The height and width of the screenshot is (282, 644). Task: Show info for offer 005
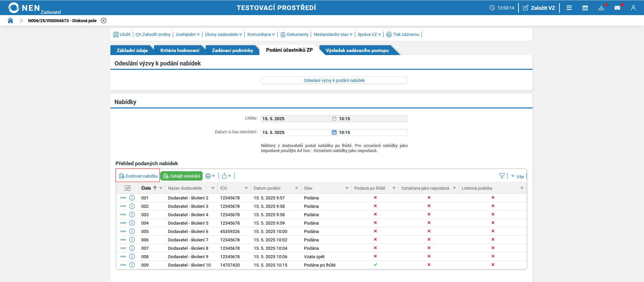(x=132, y=231)
